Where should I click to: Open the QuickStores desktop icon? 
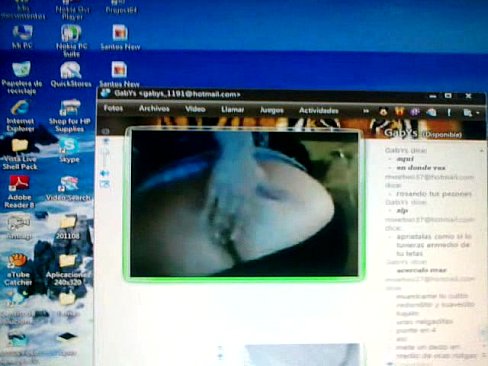pos(71,74)
